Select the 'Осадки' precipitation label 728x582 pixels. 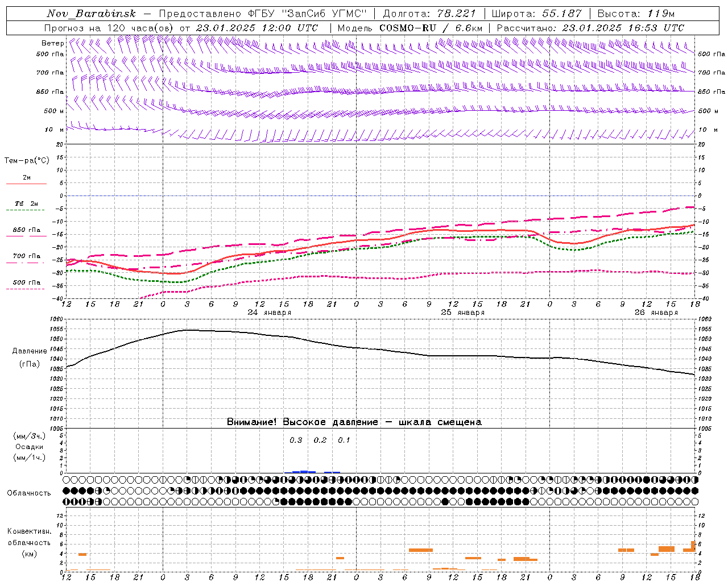30,447
